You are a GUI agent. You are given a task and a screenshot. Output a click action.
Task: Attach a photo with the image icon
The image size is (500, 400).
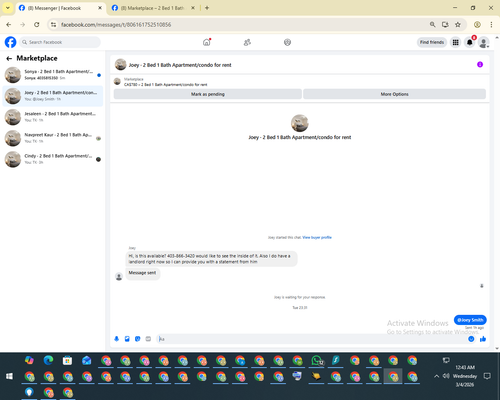coord(127,339)
